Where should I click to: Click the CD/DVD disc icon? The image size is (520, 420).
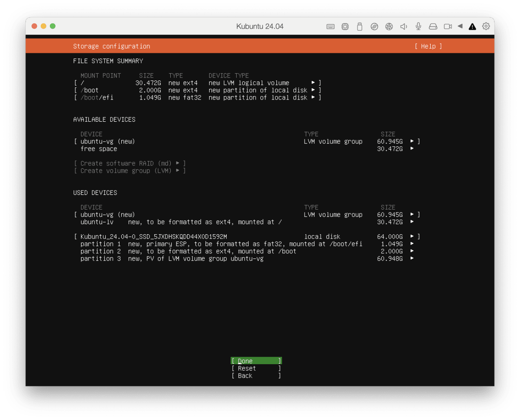click(374, 26)
